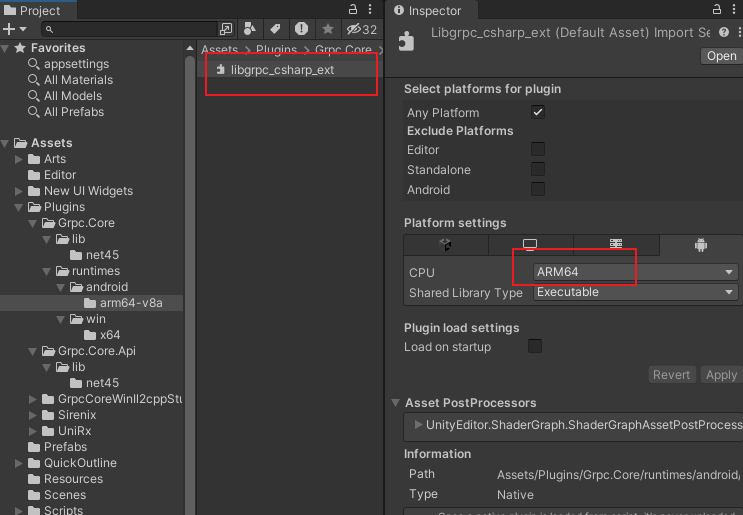Check the Load on startup checkbox
The image size is (743, 515).
(535, 347)
